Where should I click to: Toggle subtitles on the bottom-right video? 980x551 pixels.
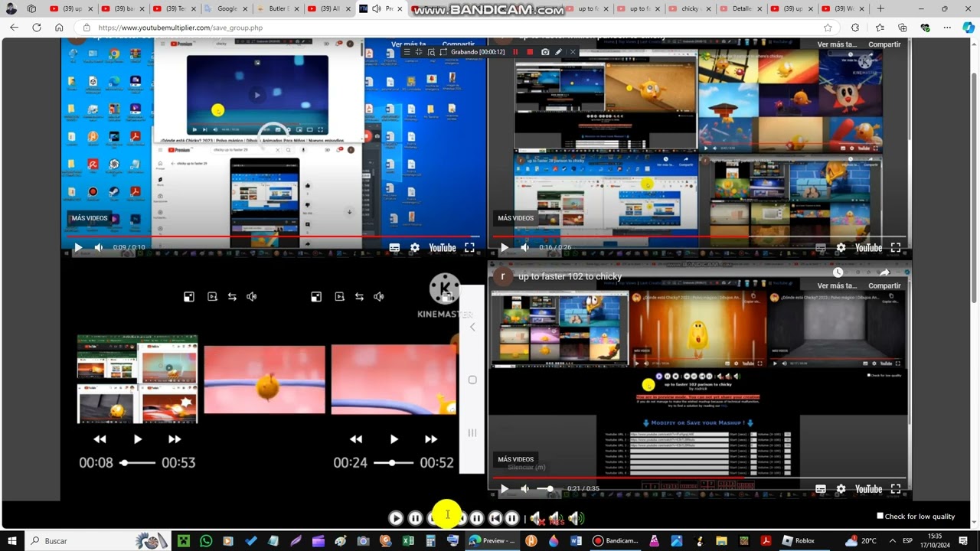pyautogui.click(x=821, y=489)
